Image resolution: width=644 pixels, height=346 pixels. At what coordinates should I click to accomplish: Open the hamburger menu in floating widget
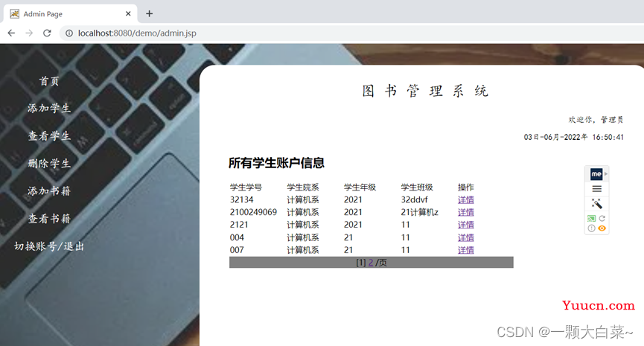point(597,189)
